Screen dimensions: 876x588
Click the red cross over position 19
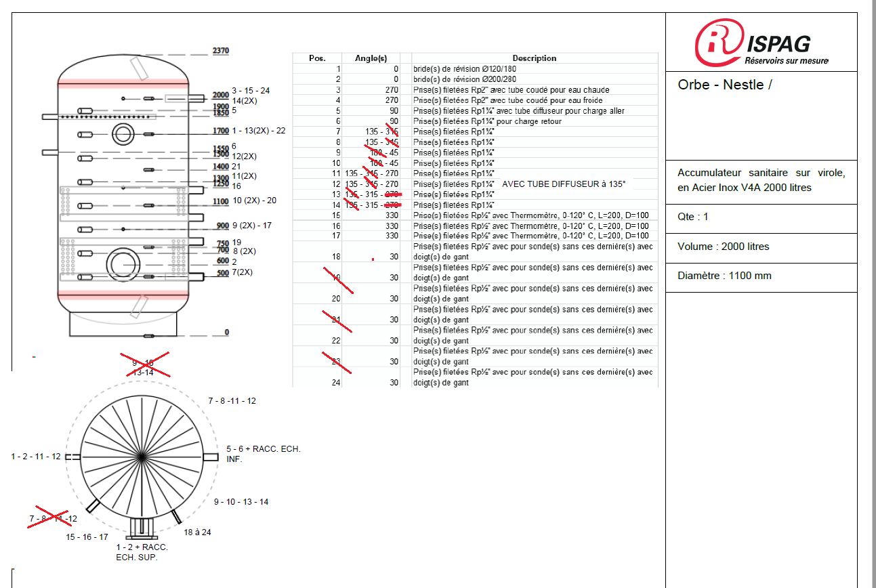338,279
